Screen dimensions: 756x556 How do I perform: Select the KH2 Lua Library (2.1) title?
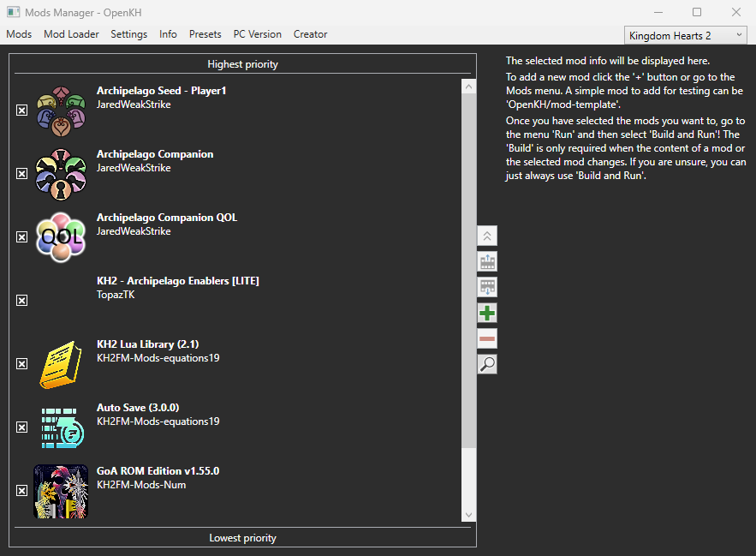pos(147,344)
